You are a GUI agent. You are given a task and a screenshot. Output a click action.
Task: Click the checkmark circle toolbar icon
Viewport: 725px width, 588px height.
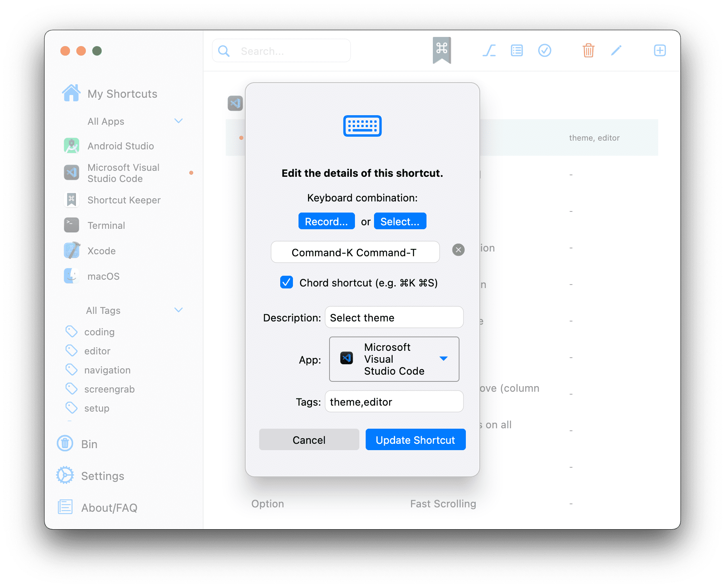click(545, 50)
